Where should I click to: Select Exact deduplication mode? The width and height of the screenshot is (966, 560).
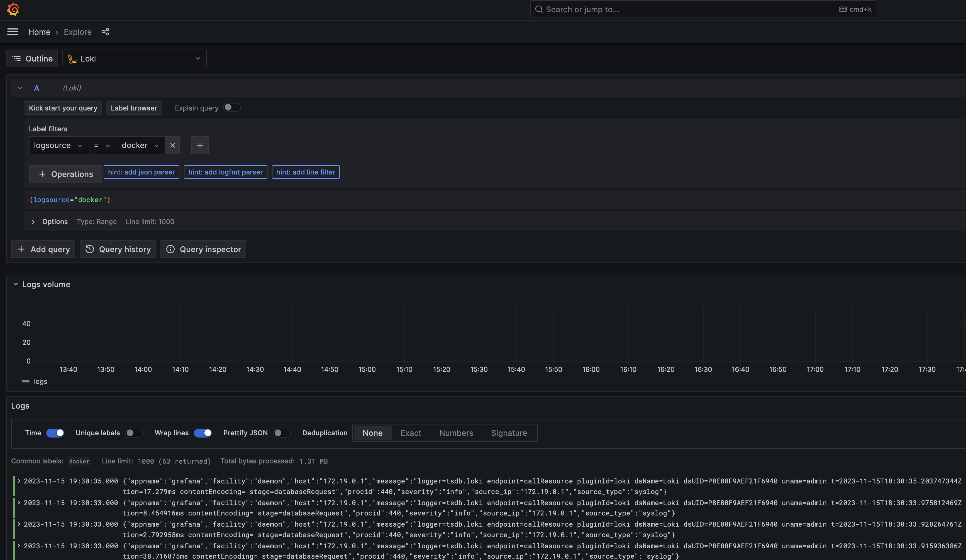click(411, 433)
